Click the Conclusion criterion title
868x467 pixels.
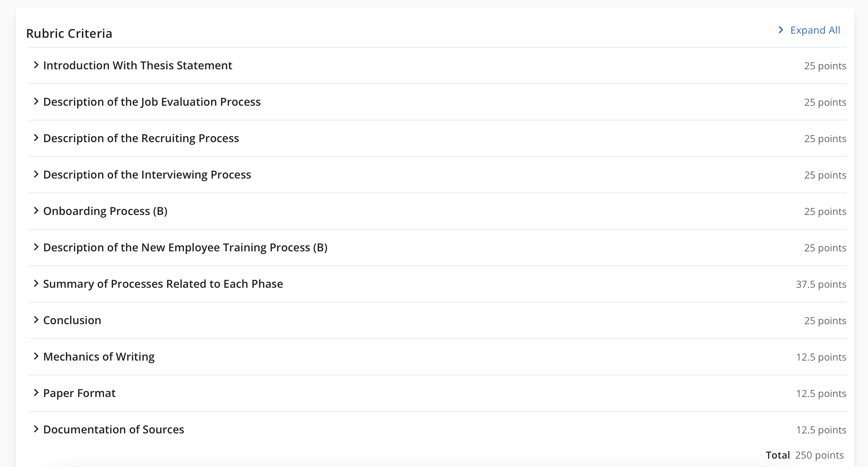coord(72,320)
